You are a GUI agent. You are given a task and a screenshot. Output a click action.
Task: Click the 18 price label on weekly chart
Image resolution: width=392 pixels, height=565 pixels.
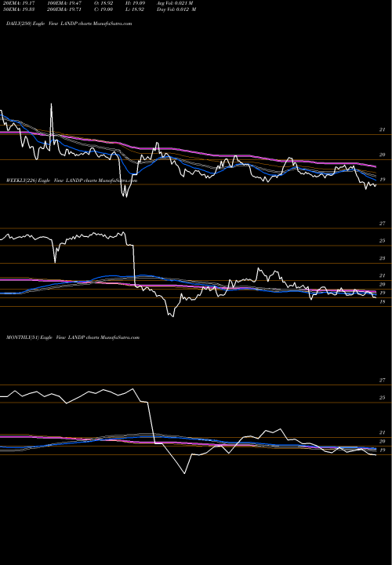383,302
